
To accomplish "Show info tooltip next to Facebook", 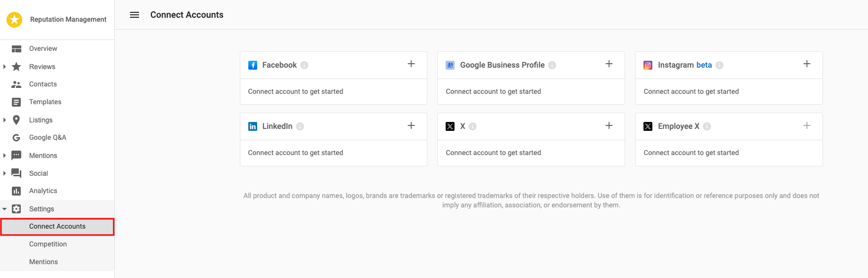I will 305,65.
